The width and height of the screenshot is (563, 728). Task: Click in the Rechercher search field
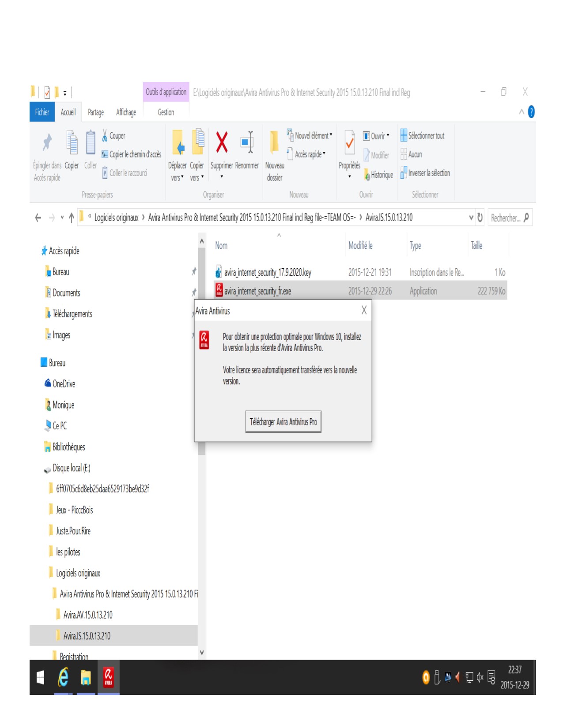click(505, 218)
